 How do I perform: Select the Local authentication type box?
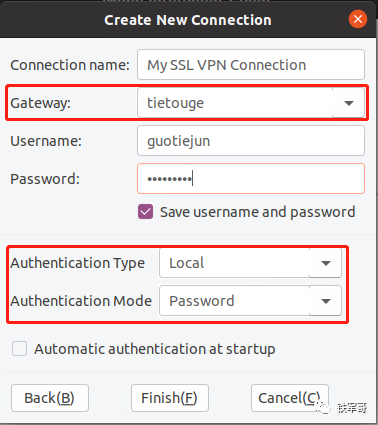coord(235,263)
